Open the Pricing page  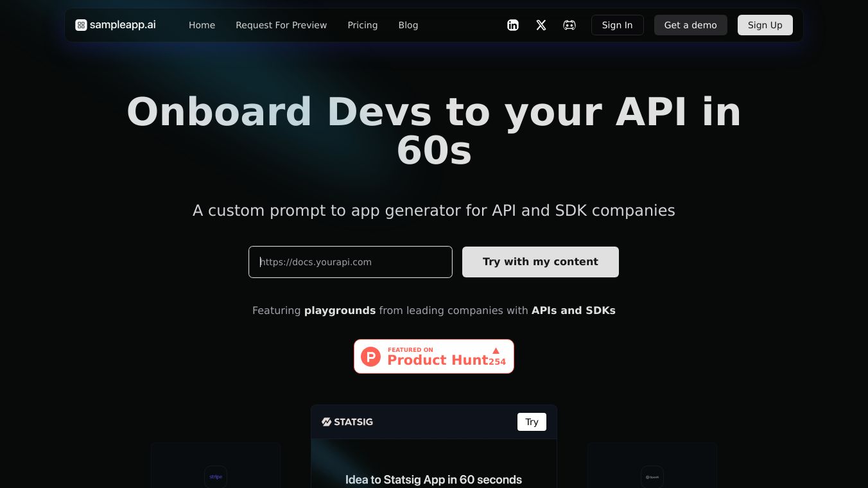pos(363,25)
